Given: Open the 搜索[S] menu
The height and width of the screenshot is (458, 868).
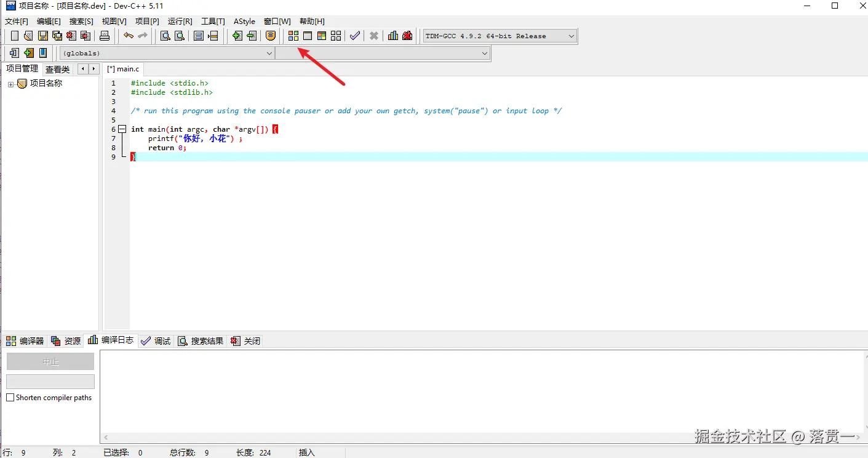Looking at the screenshot, I should (81, 21).
